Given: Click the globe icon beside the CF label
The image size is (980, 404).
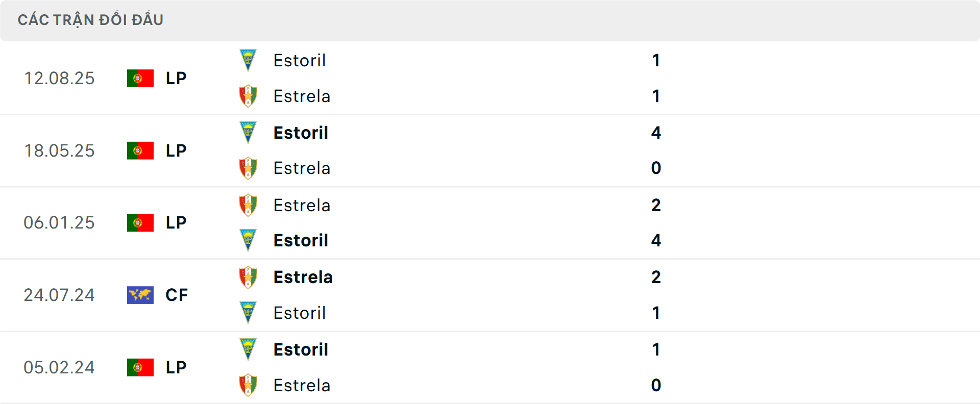Looking at the screenshot, I should (140, 294).
